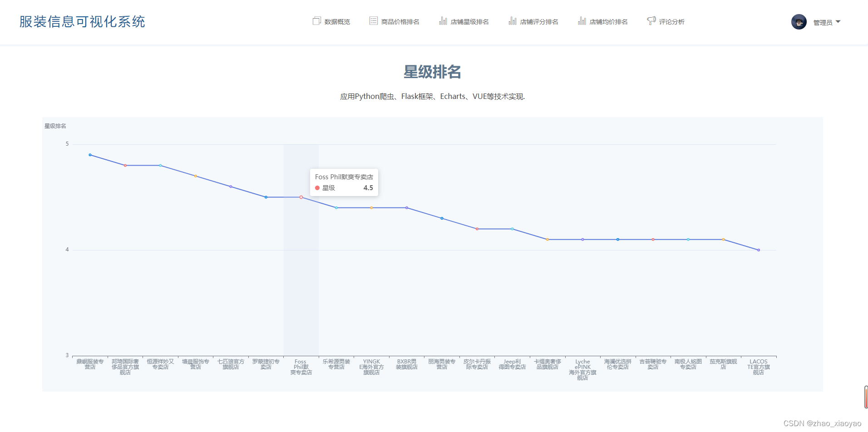The height and width of the screenshot is (432, 868).
Task: Click the LycheePINK海外官方旗舰店 axis label
Action: click(582, 370)
